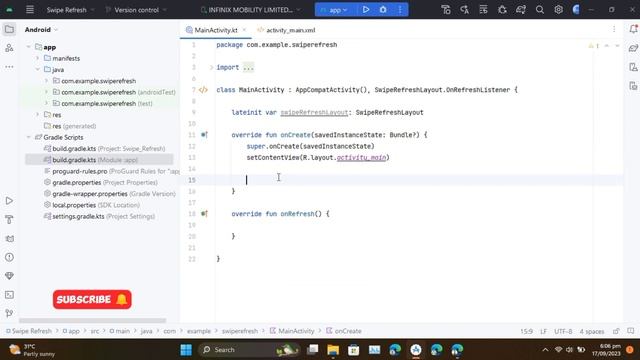Image resolution: width=640 pixels, height=360 pixels.
Task: Open the Logcat tool window
Action: point(9,238)
